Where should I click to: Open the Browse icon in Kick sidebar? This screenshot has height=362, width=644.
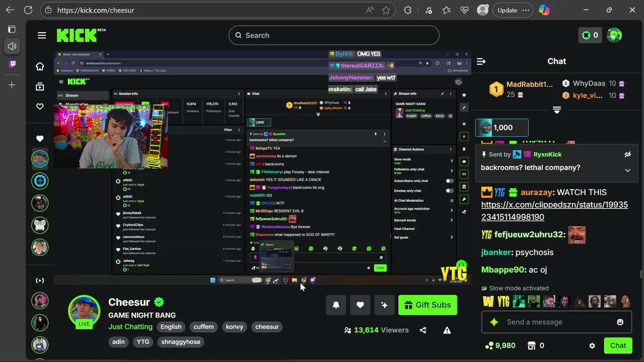40,86
